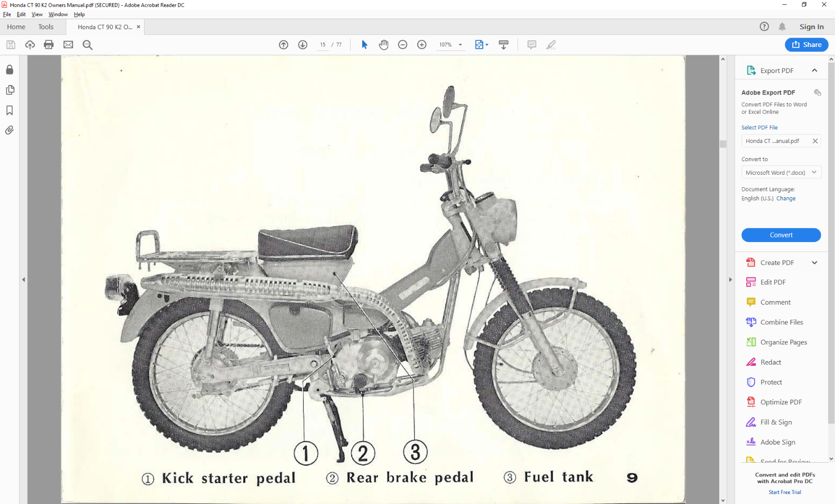Screen dimensions: 835x504
Task: Open the zoom percentage dropdown
Action: 459,44
